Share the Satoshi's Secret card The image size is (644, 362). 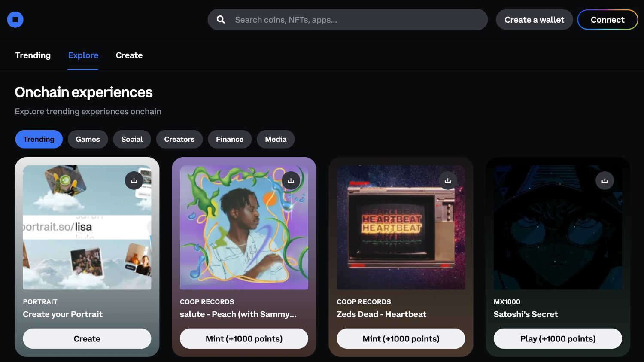(x=605, y=180)
